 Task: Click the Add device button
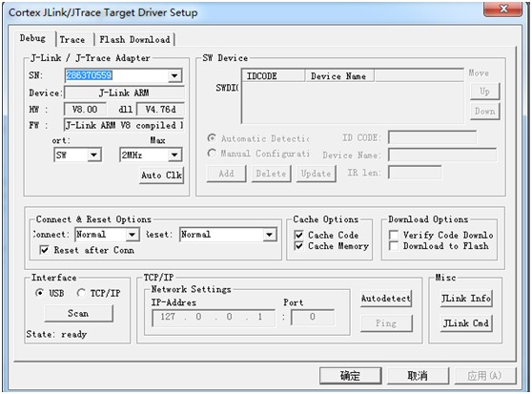226,174
